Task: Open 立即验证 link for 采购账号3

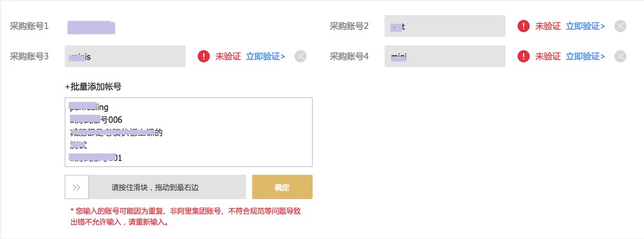Action: click(x=265, y=56)
